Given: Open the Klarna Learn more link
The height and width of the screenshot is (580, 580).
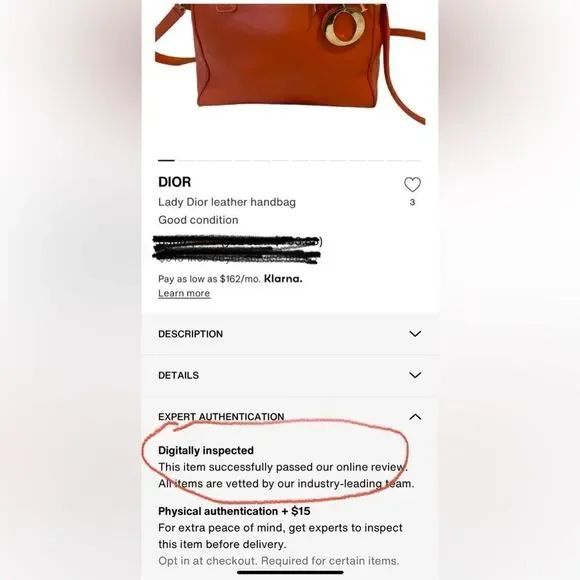Looking at the screenshot, I should point(184,293).
